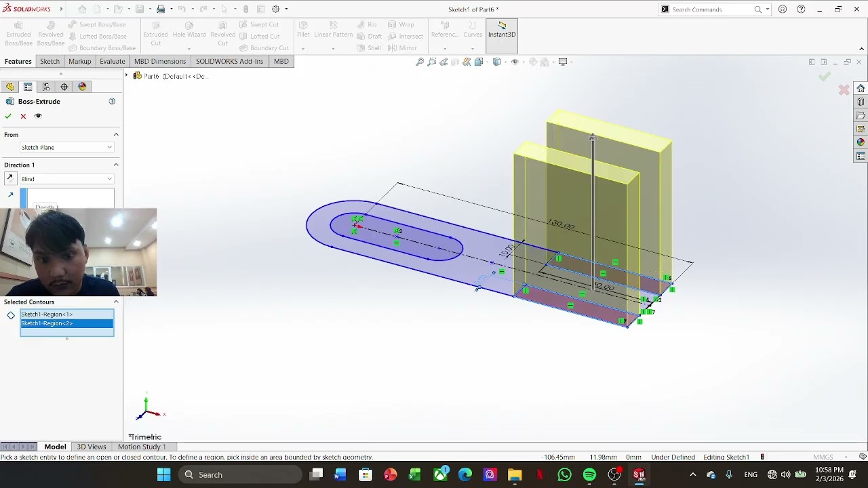Open SOLIDWORKS Resources home task pane

[x=861, y=88]
